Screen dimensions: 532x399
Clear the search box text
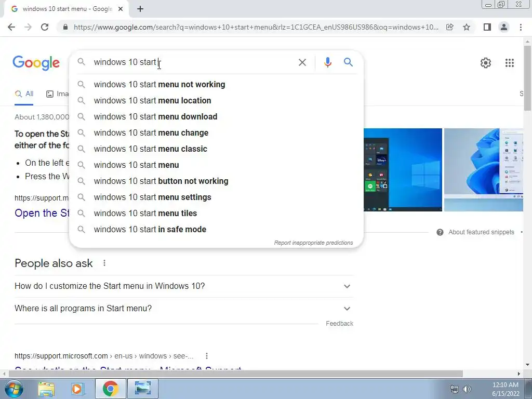coord(302,62)
